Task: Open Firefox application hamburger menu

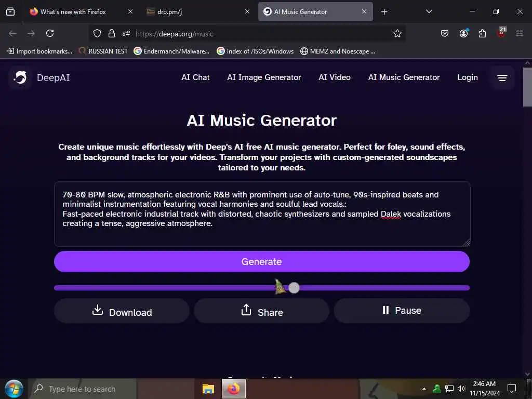Action: 520,33
